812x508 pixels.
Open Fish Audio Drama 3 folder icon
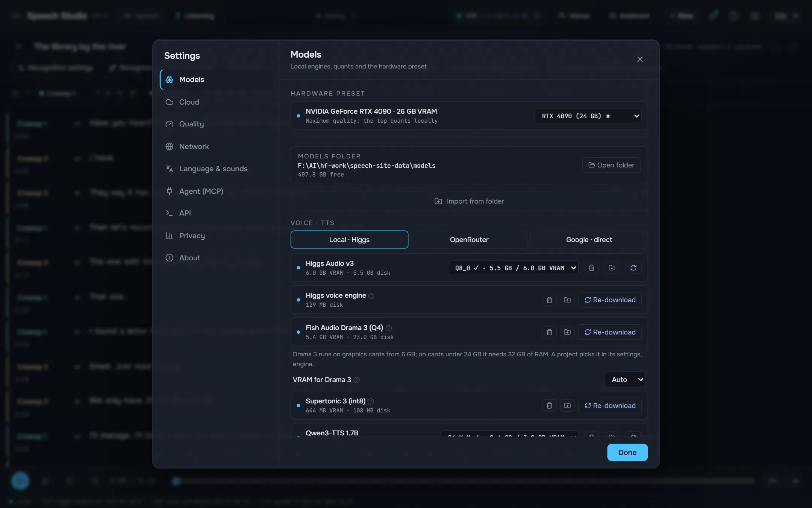click(567, 332)
